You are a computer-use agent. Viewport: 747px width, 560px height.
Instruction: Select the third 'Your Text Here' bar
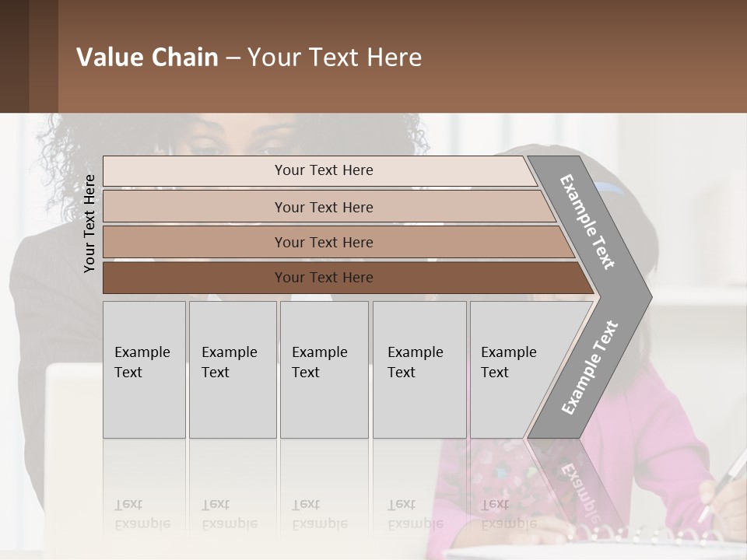click(338, 242)
